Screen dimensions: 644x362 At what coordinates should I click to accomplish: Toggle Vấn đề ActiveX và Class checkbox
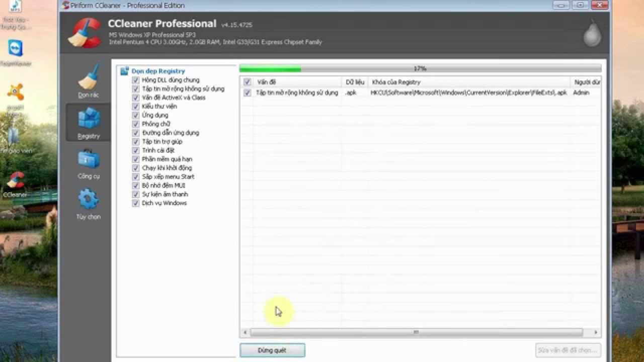[x=135, y=98]
